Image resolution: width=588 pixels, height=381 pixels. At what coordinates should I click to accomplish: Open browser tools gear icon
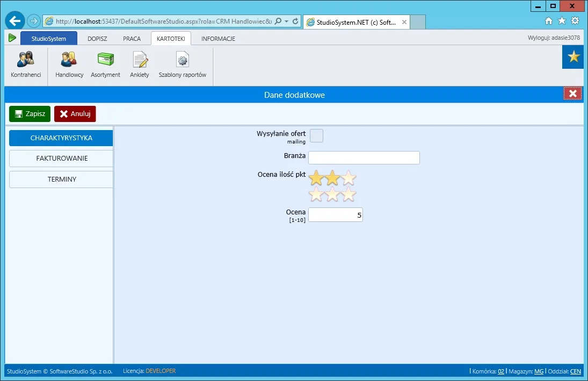click(x=575, y=21)
